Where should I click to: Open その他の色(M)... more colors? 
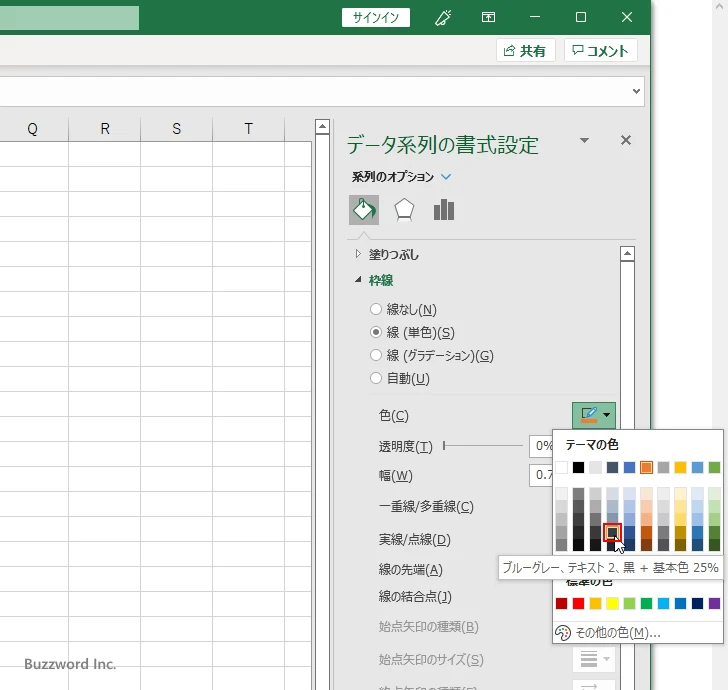coord(637,632)
